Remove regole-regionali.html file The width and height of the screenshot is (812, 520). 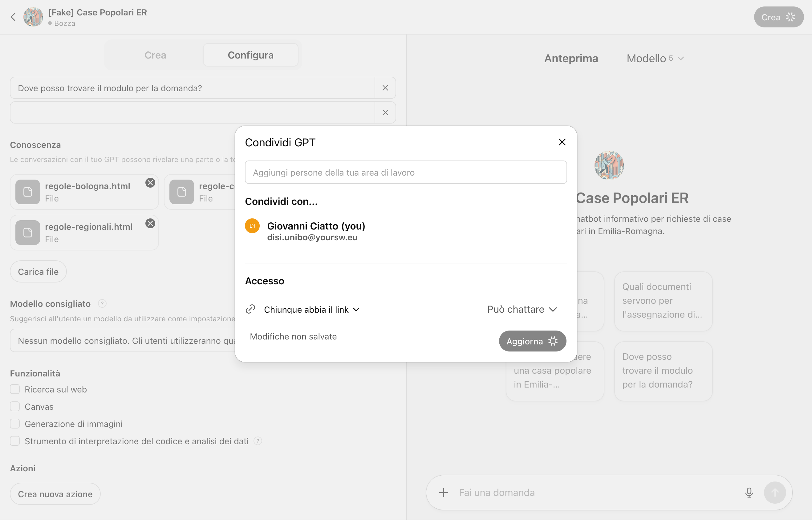coord(150,223)
